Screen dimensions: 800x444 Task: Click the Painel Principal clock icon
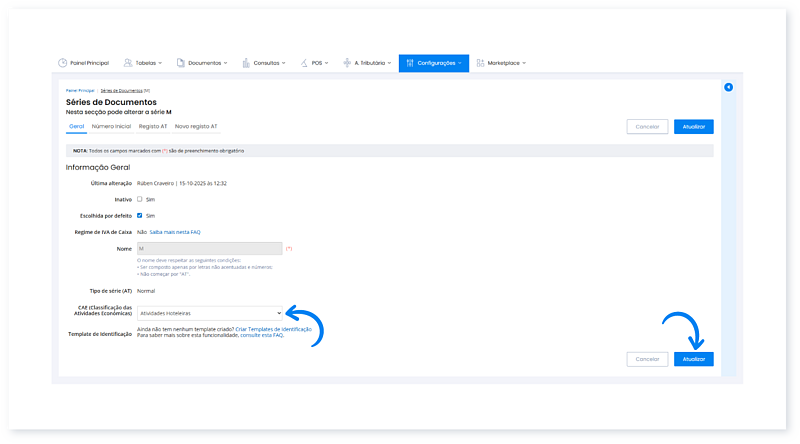click(63, 63)
